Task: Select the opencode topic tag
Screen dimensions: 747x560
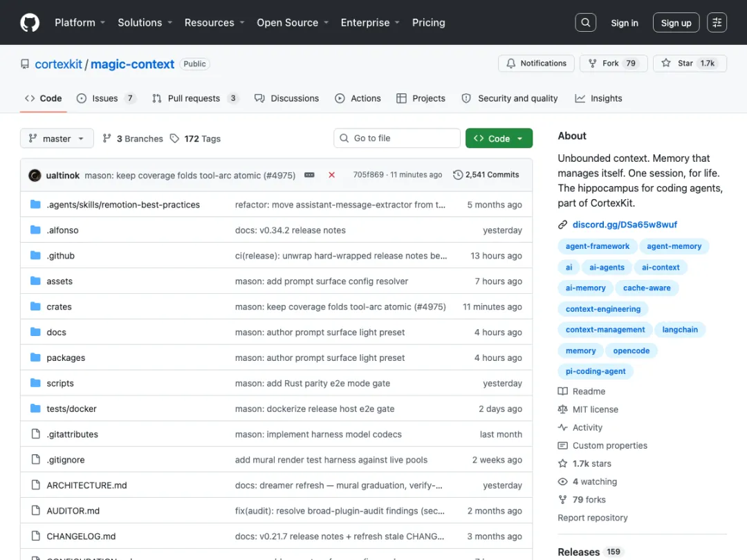Action: [x=631, y=351]
